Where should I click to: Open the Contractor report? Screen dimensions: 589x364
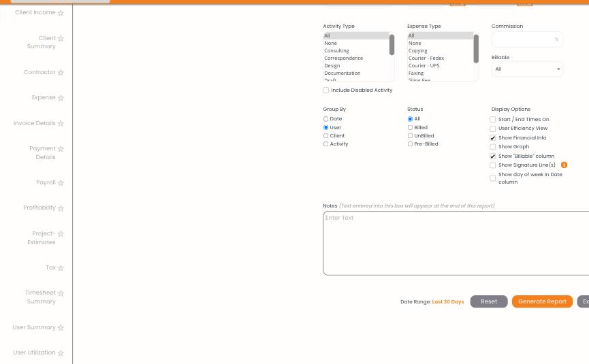(x=39, y=72)
